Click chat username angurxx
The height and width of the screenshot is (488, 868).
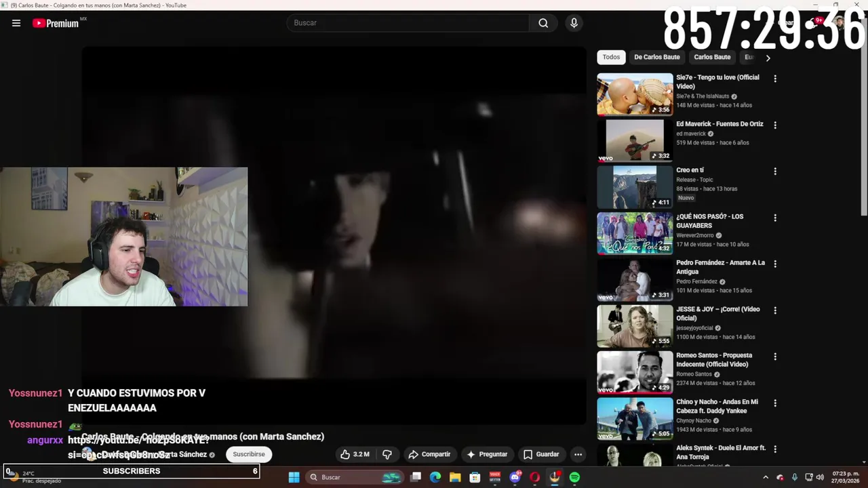(45, 440)
